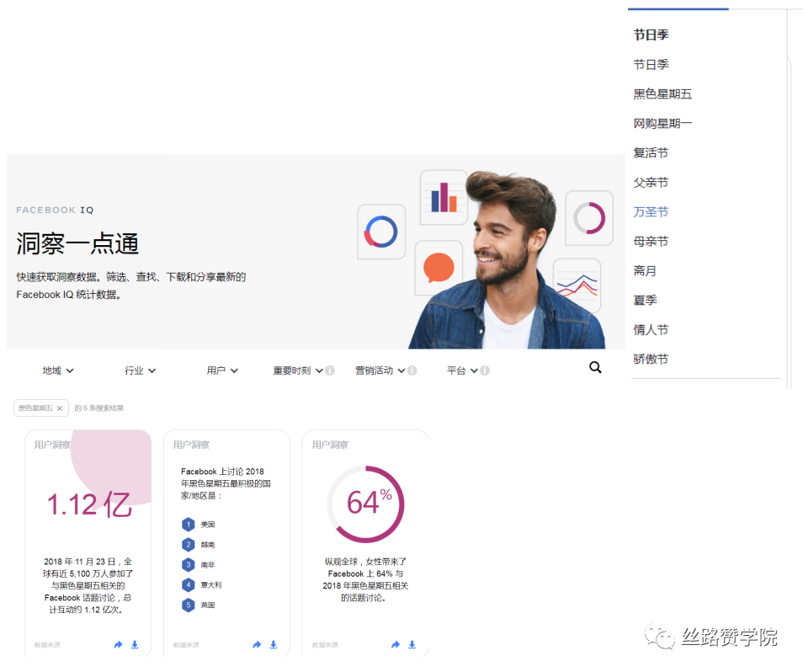This screenshot has height=672, width=803.
Task: Expand the 地域 filter dropdown
Action: coord(58,371)
